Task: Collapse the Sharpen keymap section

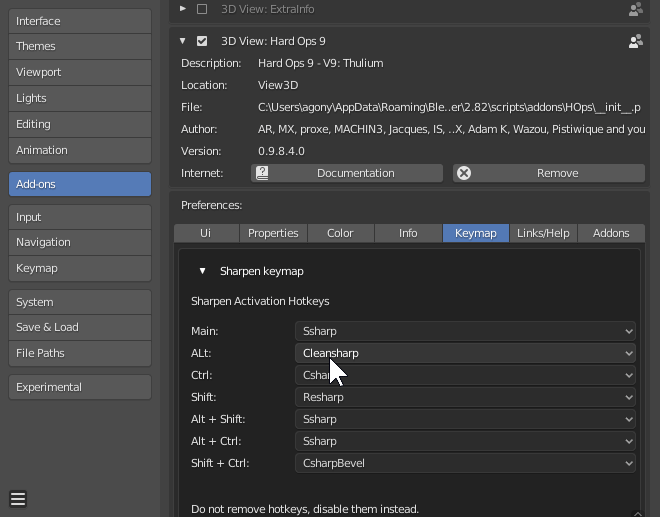Action: pyautogui.click(x=202, y=271)
